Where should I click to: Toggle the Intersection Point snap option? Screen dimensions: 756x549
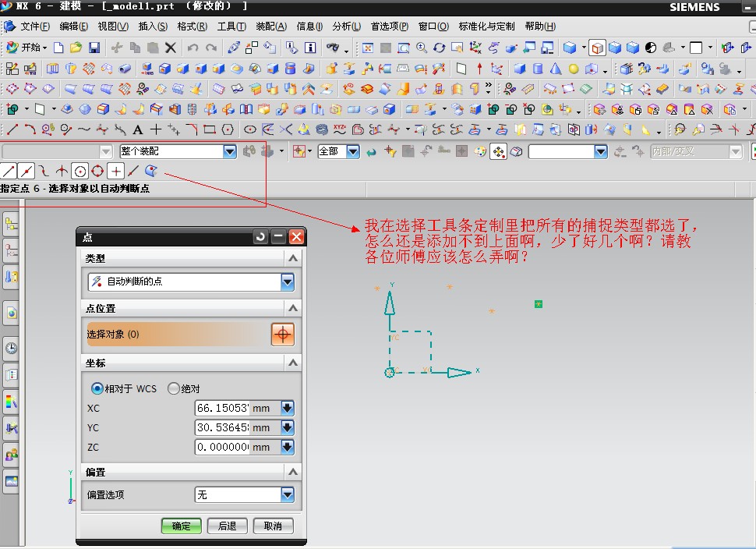tap(62, 171)
